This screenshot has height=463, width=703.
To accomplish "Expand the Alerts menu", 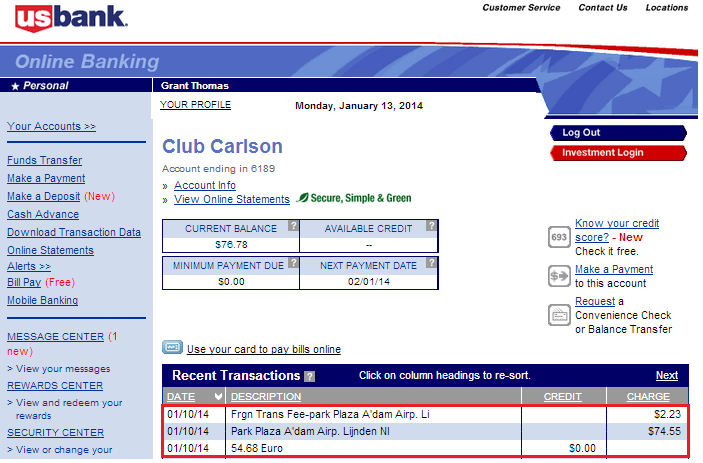I will click(29, 266).
